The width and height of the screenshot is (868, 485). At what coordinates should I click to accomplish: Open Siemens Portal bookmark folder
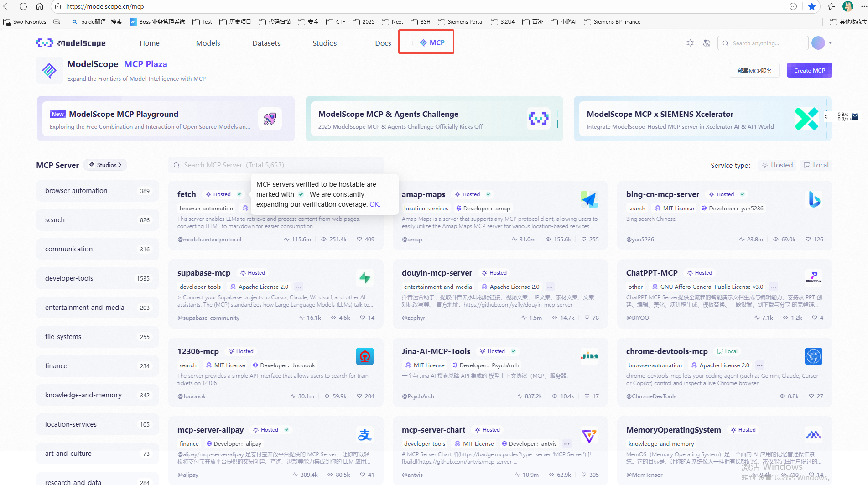click(x=461, y=21)
